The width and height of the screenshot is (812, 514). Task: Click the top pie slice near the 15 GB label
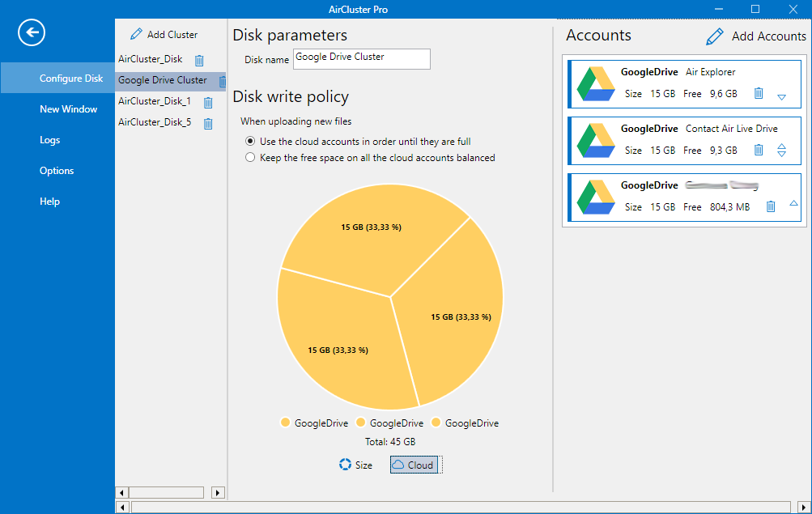click(x=371, y=227)
